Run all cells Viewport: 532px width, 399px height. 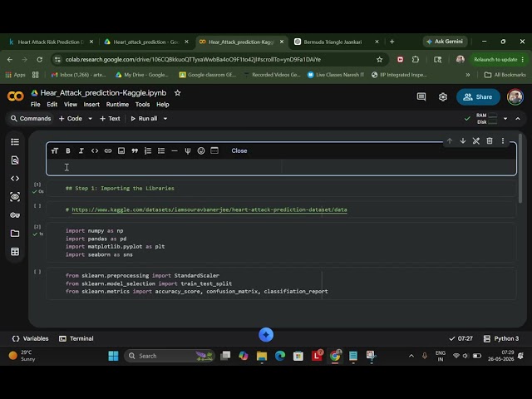pos(144,118)
